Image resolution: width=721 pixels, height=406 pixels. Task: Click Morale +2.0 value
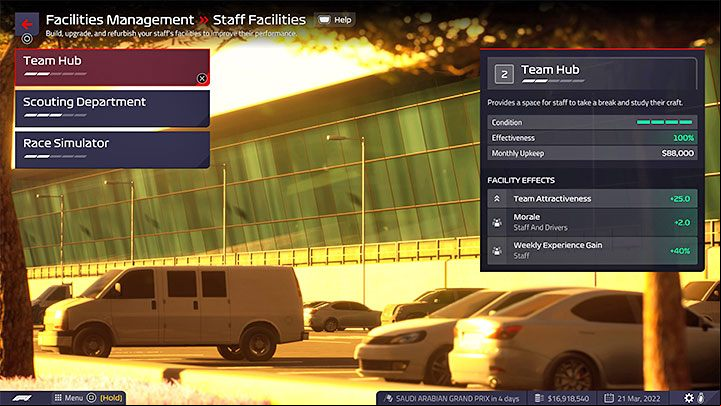[x=682, y=223]
